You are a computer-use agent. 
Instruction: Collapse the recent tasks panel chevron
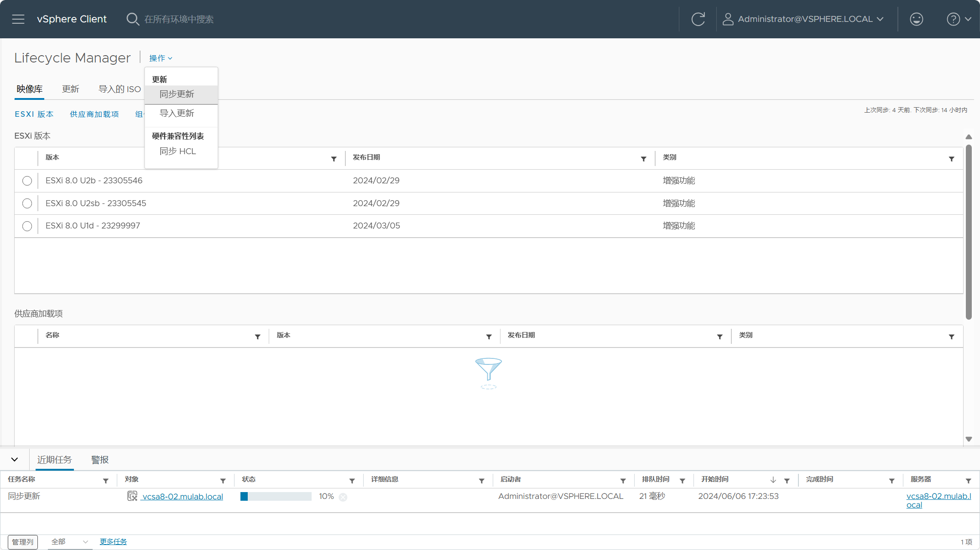tap(15, 460)
